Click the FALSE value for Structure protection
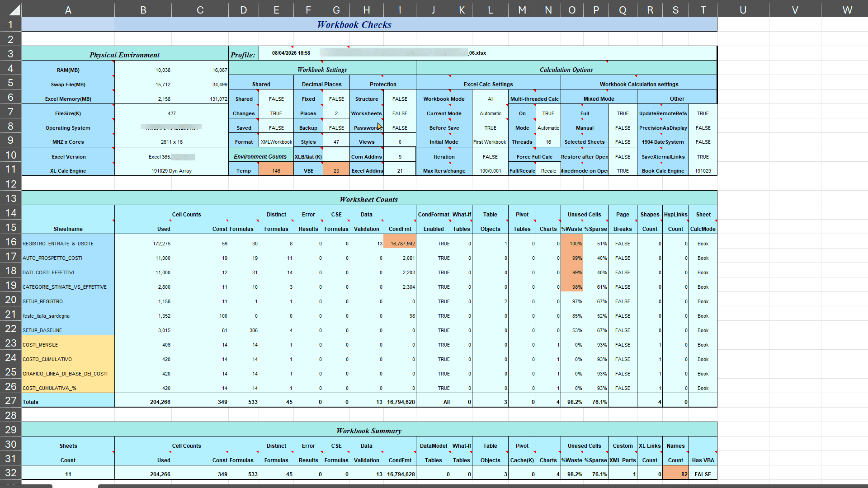Image resolution: width=868 pixels, height=488 pixels. pyautogui.click(x=400, y=99)
